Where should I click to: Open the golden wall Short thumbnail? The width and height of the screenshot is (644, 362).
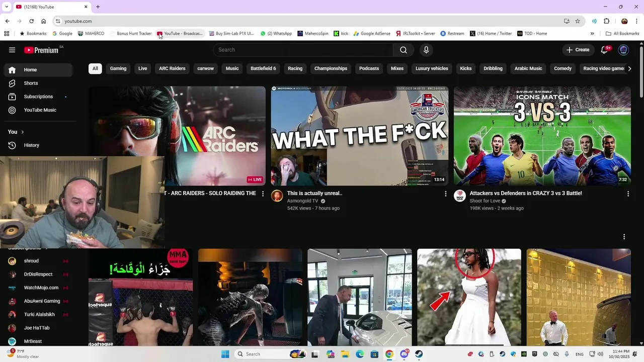579,297
